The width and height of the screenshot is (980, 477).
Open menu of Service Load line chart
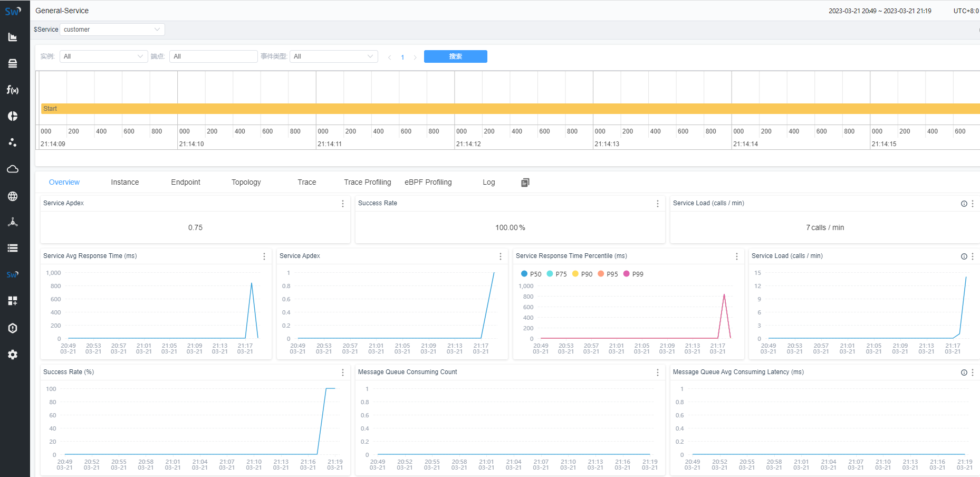[973, 256]
